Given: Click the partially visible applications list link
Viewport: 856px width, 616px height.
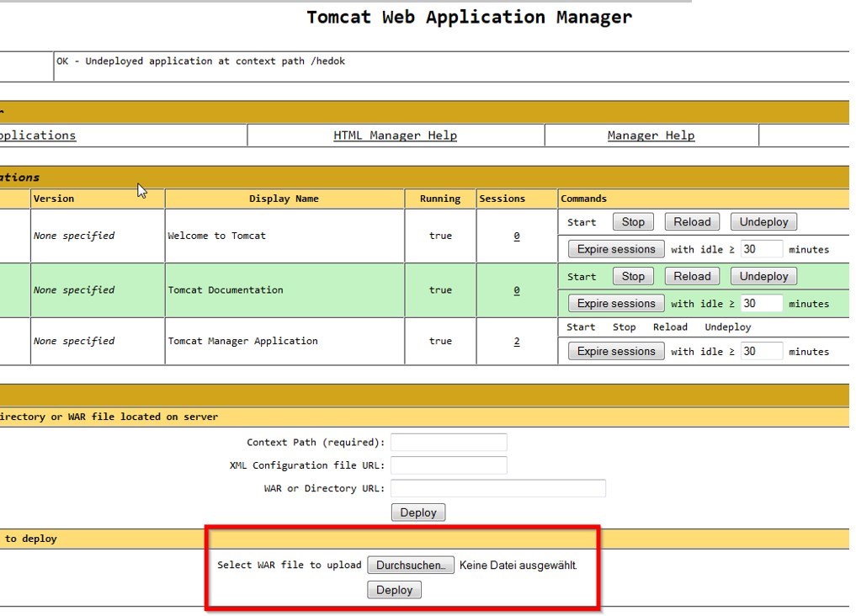Looking at the screenshot, I should (38, 135).
